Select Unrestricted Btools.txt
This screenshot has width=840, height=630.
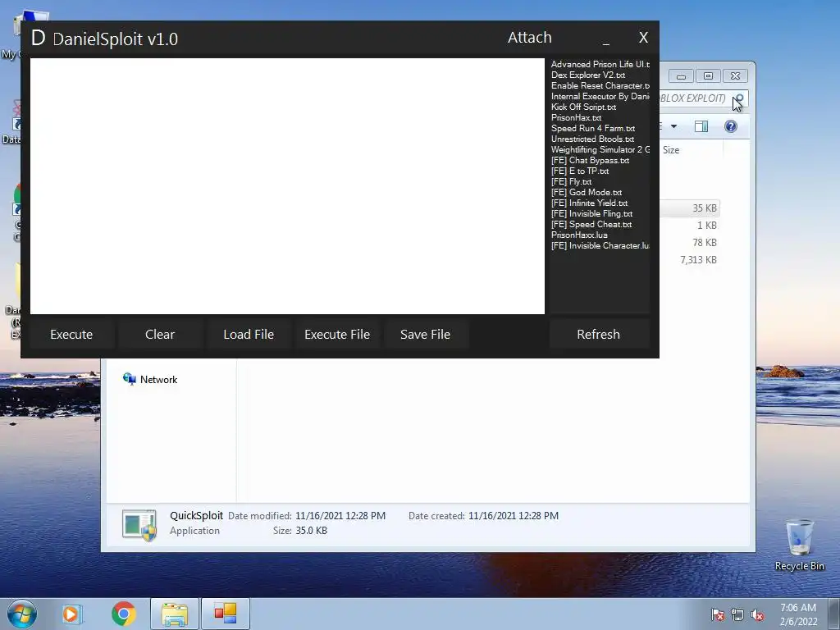(x=592, y=139)
